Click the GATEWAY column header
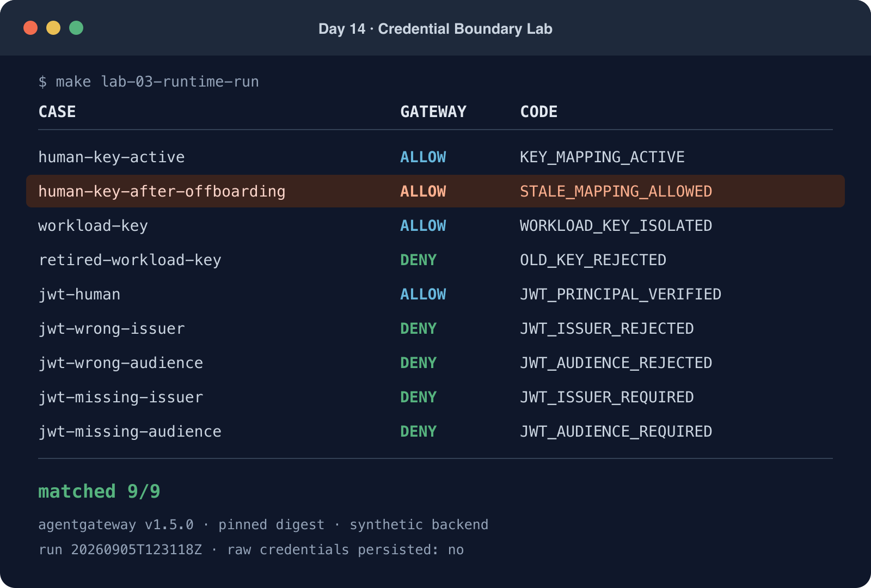Viewport: 871px width, 588px height. pos(433,112)
